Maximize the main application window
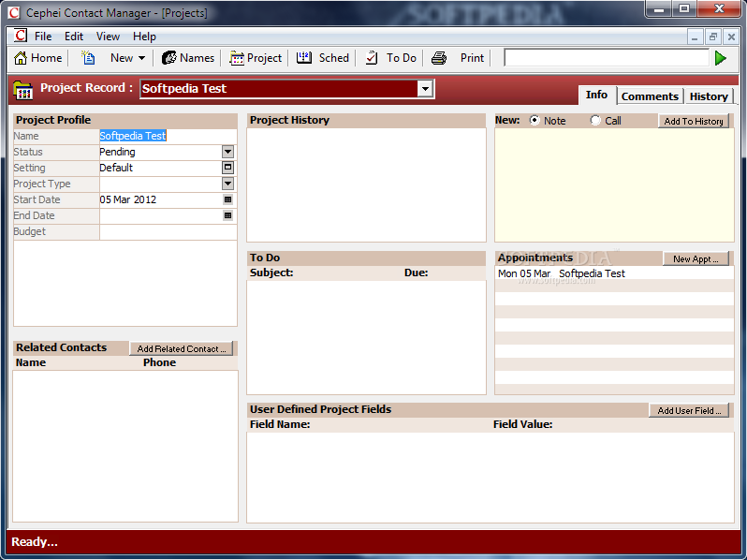Viewport: 747px width, 560px height. [x=684, y=8]
